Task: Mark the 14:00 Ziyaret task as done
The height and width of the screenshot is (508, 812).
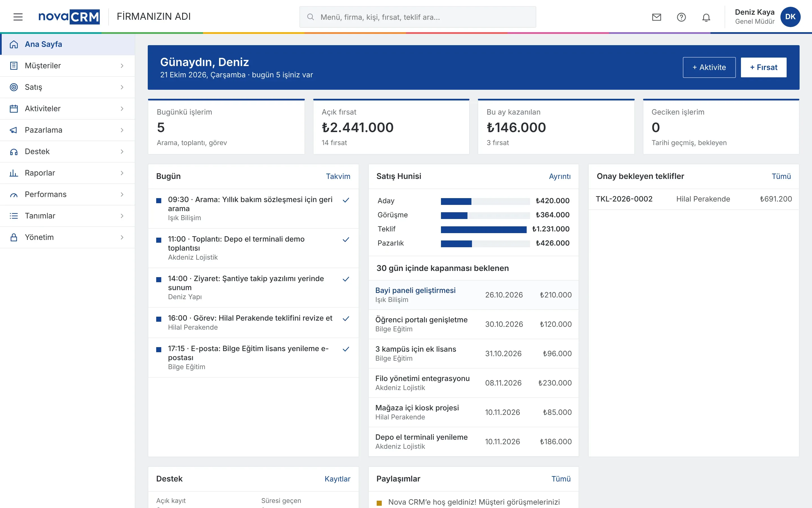Action: (346, 279)
